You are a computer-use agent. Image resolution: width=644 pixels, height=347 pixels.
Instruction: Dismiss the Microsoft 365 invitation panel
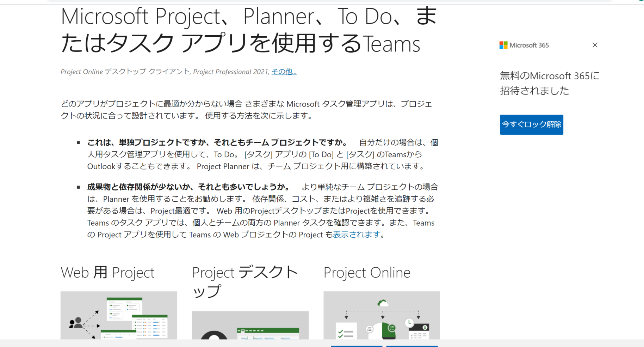pyautogui.click(x=595, y=45)
